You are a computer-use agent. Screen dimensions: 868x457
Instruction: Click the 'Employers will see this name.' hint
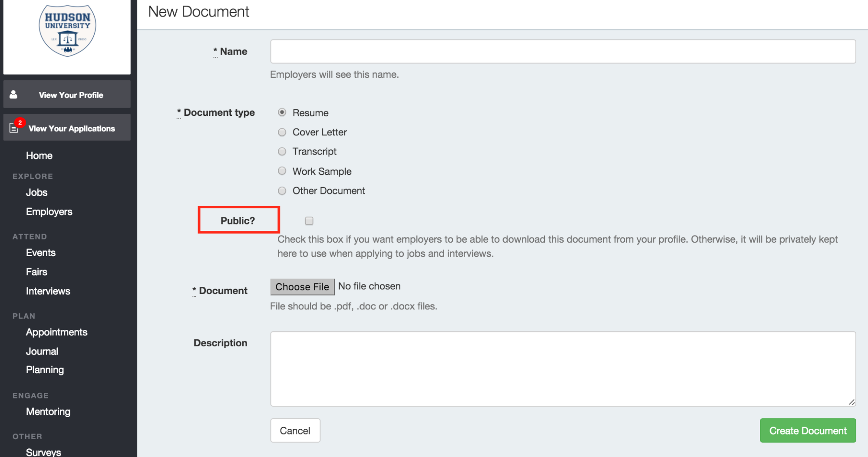[x=334, y=74]
